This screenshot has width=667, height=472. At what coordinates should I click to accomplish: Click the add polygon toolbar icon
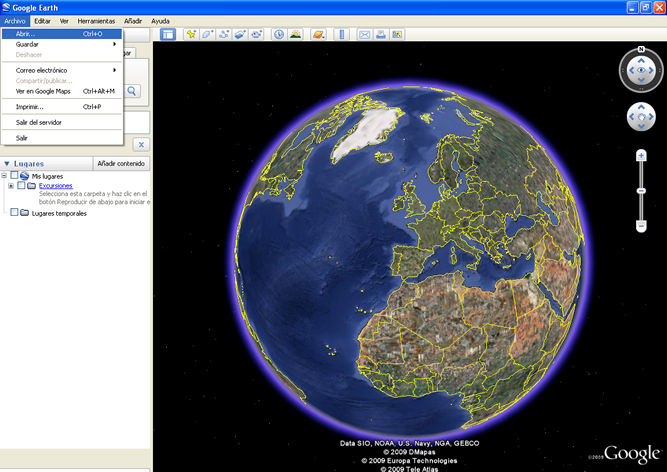point(207,34)
